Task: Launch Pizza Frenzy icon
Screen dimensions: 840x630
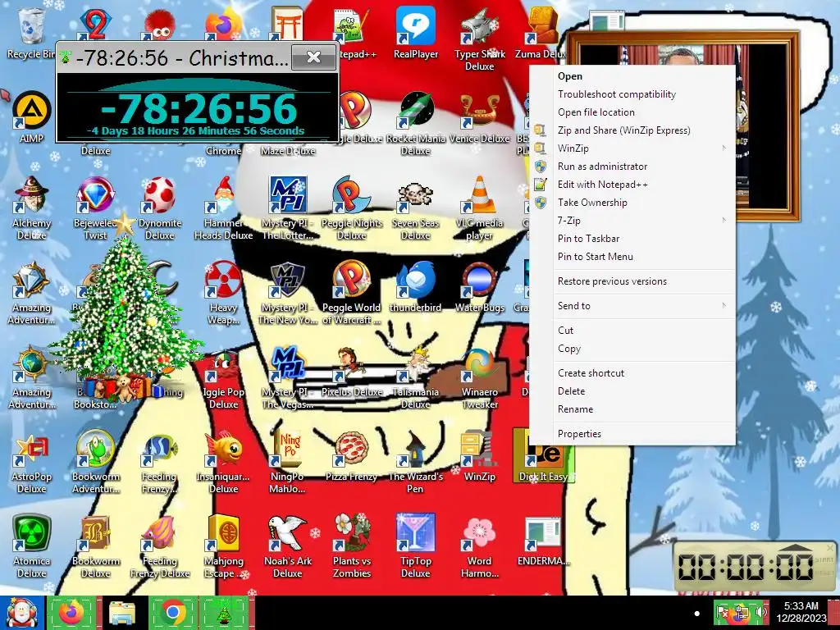Action: [351, 455]
